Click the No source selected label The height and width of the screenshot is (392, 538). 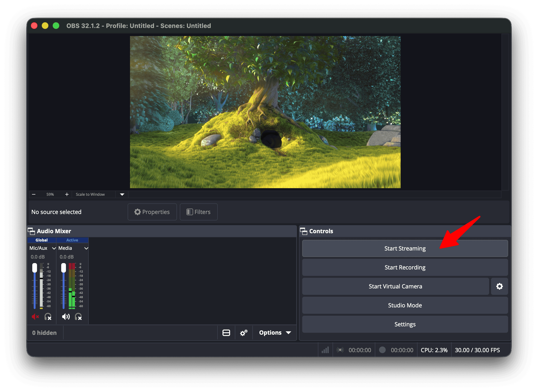(56, 212)
